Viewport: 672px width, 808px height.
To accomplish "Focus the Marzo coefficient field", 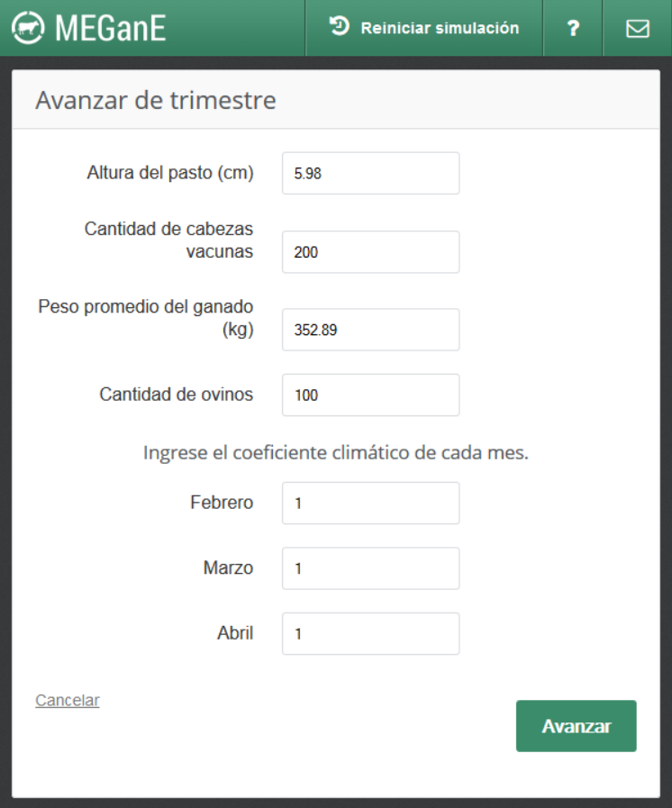I will click(x=370, y=568).
